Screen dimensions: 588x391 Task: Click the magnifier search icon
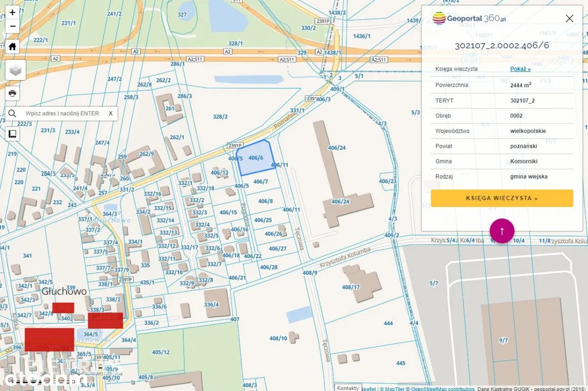12,113
